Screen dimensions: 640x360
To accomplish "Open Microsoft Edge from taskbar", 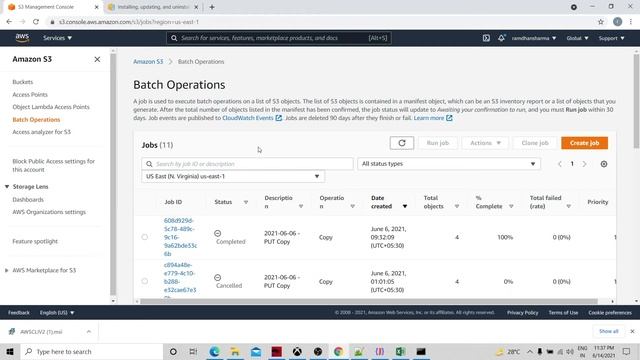I will click(215, 351).
